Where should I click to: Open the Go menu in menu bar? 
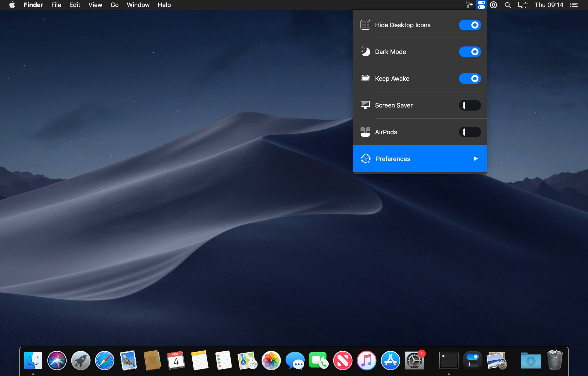(x=114, y=5)
